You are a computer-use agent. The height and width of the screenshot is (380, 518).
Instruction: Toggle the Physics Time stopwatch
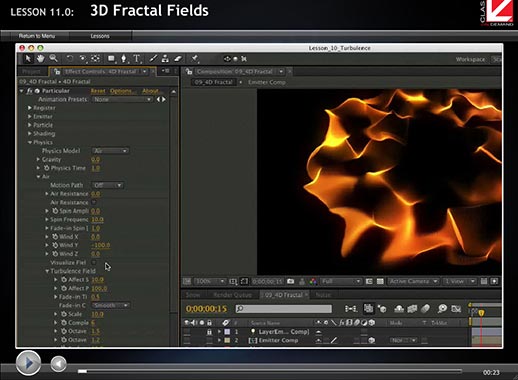[x=47, y=168]
